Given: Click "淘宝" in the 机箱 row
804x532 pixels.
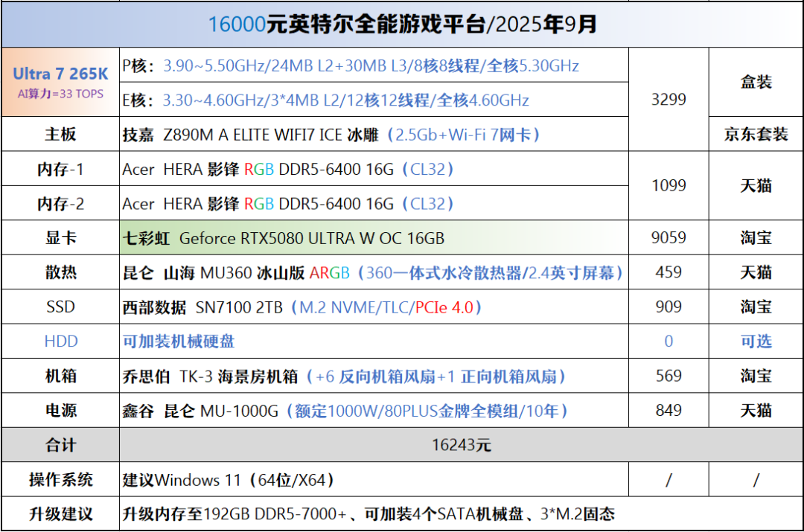Looking at the screenshot, I should 756,376.
